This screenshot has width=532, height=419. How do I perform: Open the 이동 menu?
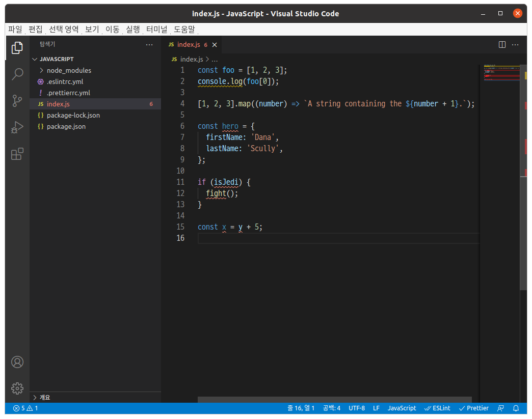click(x=113, y=29)
